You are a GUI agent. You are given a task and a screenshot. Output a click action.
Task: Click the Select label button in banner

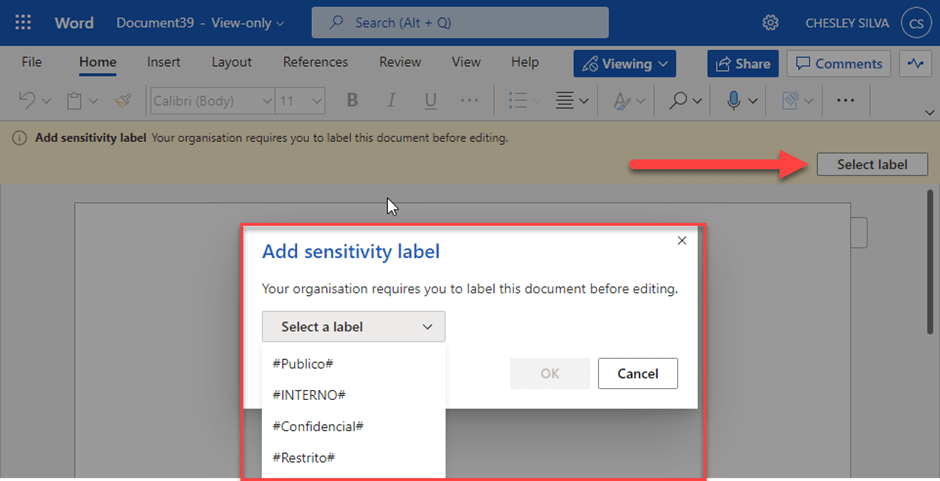[871, 164]
